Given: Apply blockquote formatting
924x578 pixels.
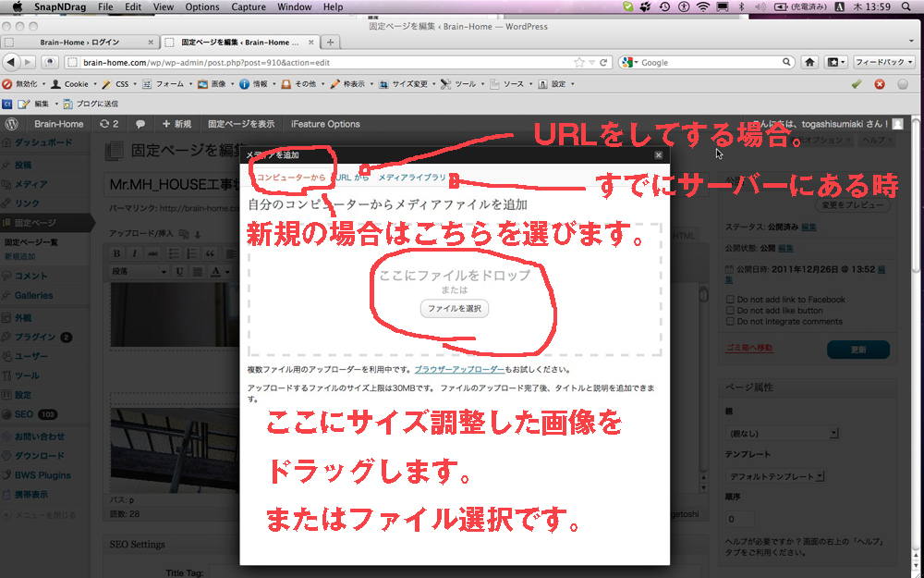Looking at the screenshot, I should pos(210,253).
